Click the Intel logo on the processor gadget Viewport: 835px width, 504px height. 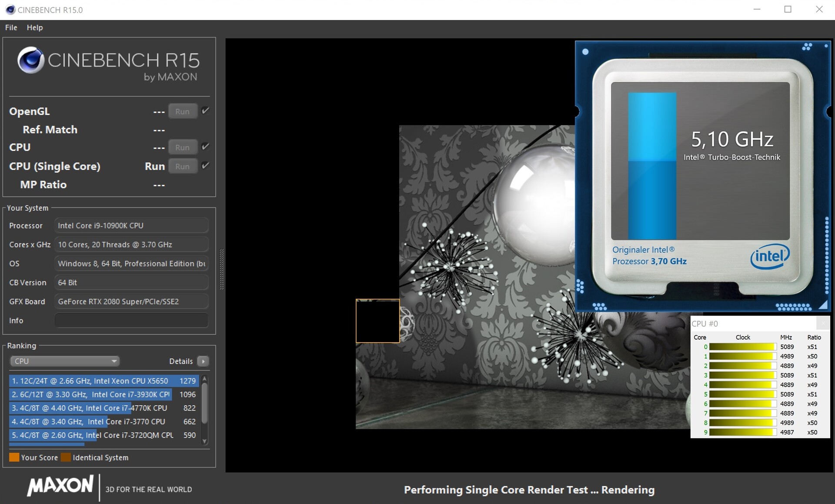[769, 256]
